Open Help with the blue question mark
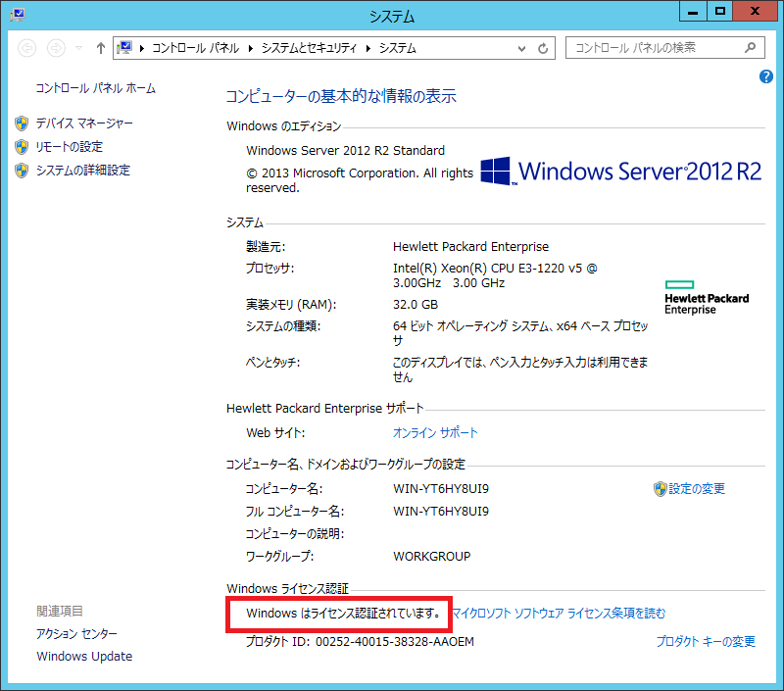Image resolution: width=784 pixels, height=691 pixels. tap(766, 76)
